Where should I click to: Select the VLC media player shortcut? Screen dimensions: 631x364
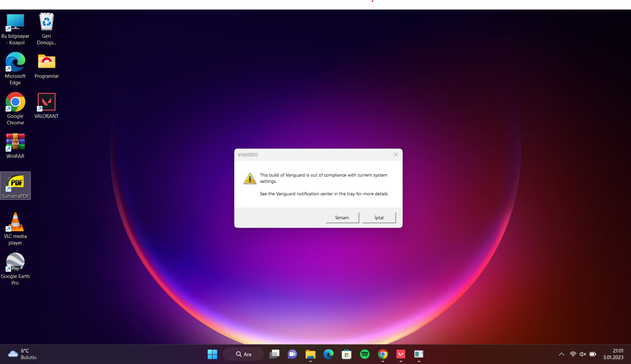click(15, 229)
